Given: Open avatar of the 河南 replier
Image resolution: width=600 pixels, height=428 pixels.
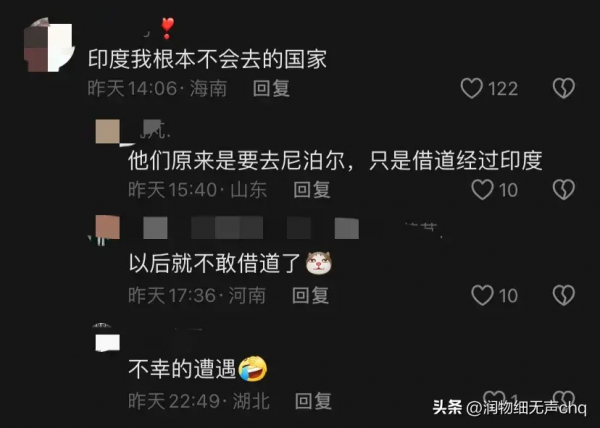Looking at the screenshot, I should coord(108,227).
